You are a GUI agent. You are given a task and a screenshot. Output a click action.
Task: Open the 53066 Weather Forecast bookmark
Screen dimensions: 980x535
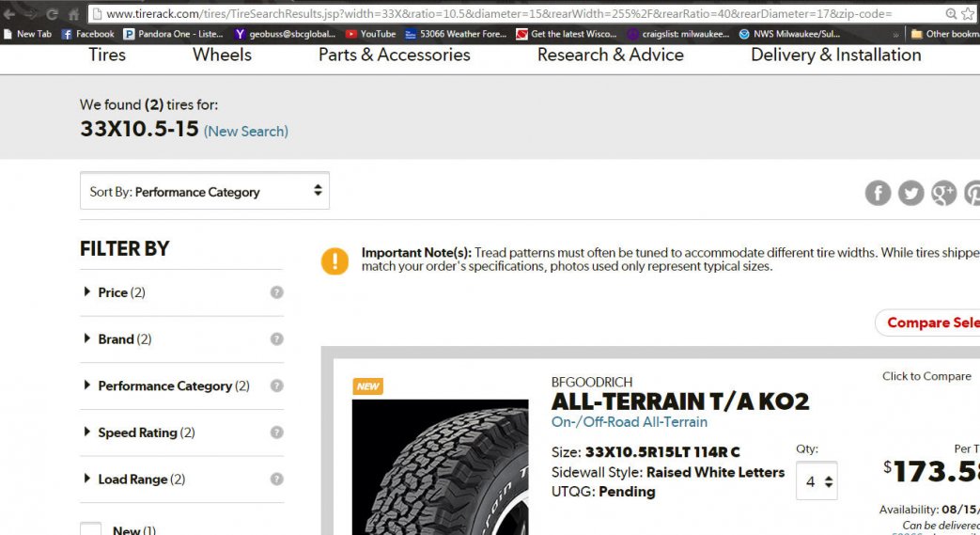tap(456, 34)
